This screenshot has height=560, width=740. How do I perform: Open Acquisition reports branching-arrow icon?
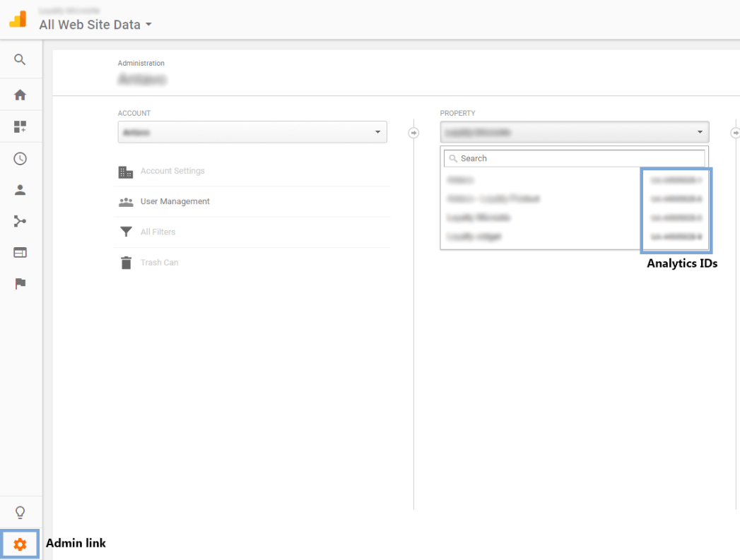(x=20, y=221)
